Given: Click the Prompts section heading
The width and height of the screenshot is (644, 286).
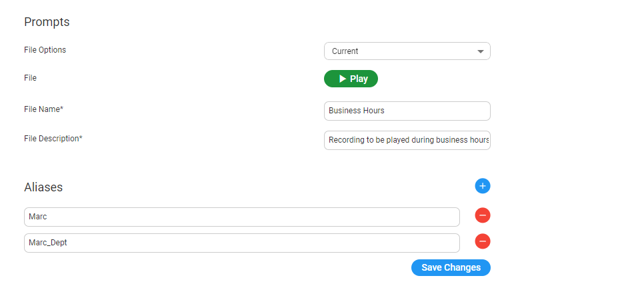Looking at the screenshot, I should (x=47, y=22).
